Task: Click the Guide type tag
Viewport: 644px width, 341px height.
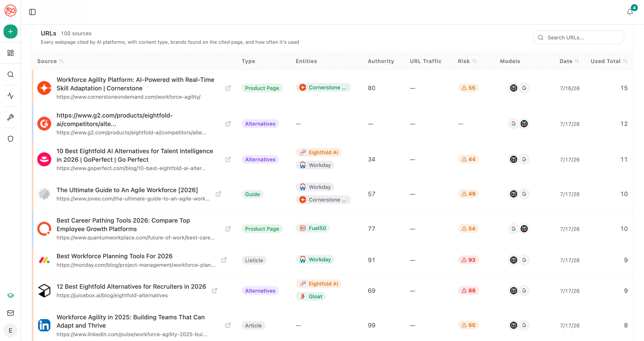Action: pyautogui.click(x=252, y=194)
